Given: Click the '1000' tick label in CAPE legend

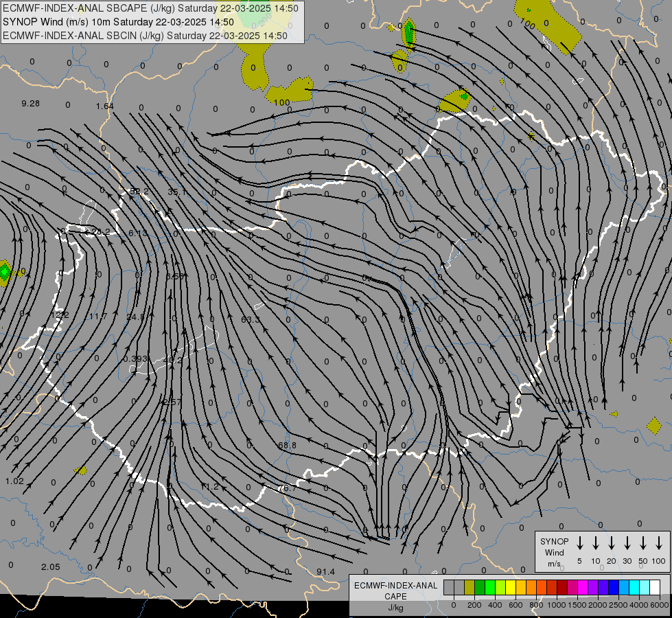Looking at the screenshot, I should (556, 605).
